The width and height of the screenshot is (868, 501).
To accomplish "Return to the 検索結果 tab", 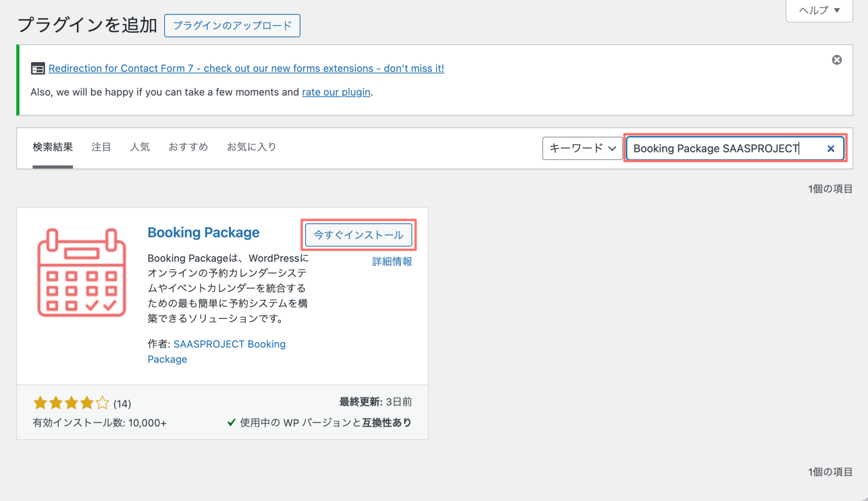I will coord(52,147).
